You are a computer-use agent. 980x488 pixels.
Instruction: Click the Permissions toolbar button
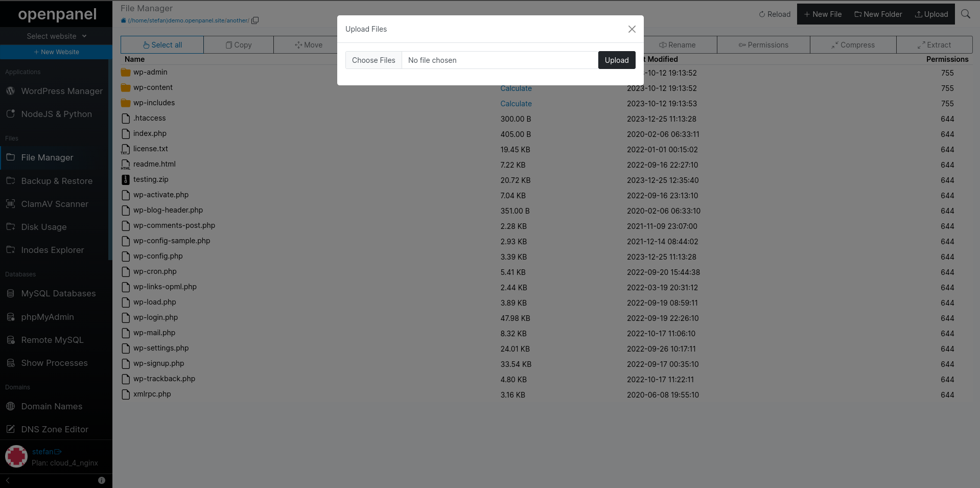pos(763,45)
